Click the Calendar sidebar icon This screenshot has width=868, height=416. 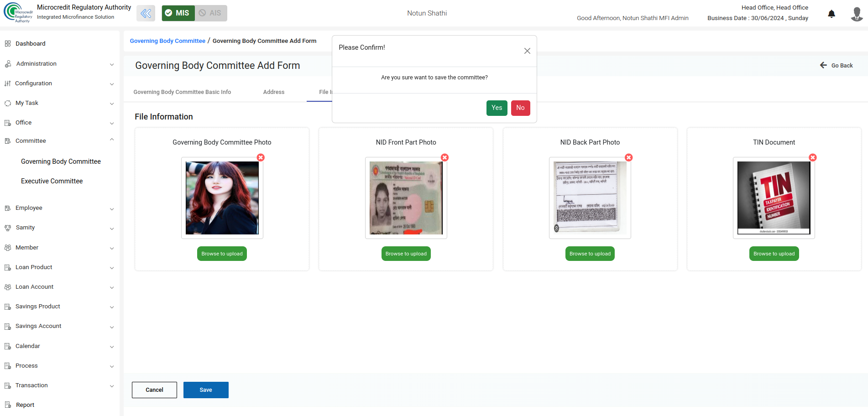click(x=8, y=346)
